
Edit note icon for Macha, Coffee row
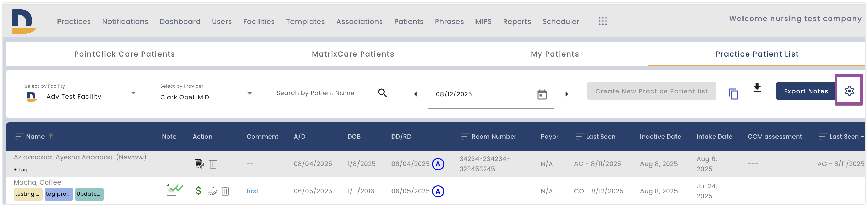click(x=212, y=191)
